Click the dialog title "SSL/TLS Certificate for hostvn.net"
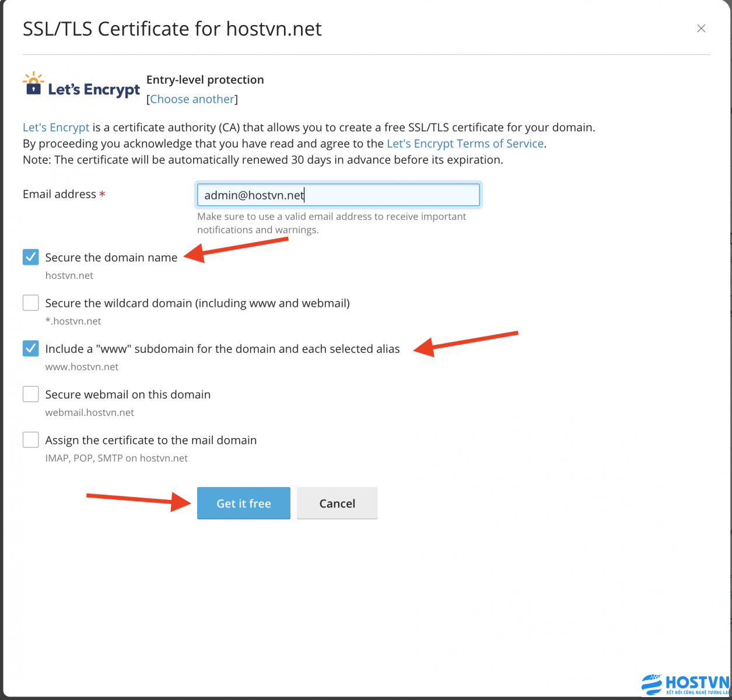Screen dimensions: 732x700 [172, 29]
